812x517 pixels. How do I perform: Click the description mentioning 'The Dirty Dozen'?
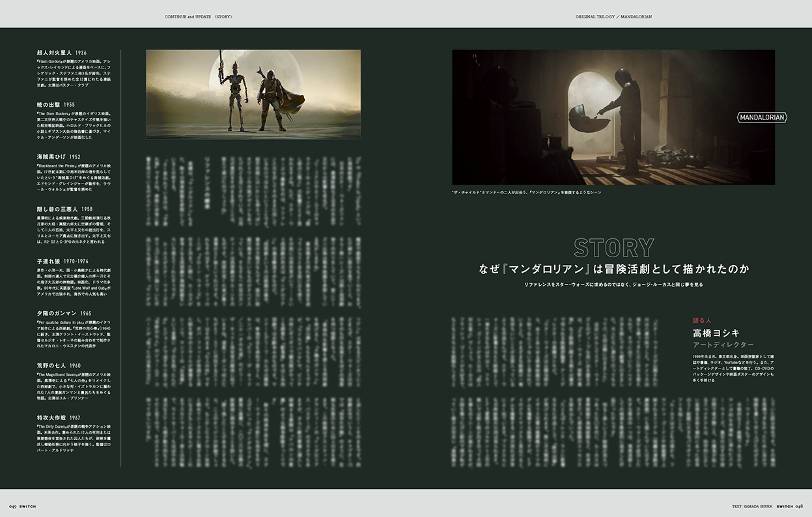(x=74, y=438)
